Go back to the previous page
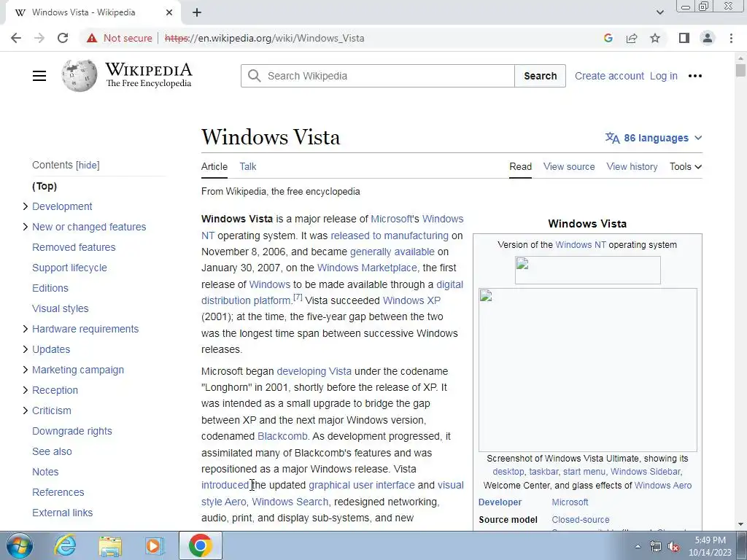The width and height of the screenshot is (747, 560). click(x=16, y=38)
